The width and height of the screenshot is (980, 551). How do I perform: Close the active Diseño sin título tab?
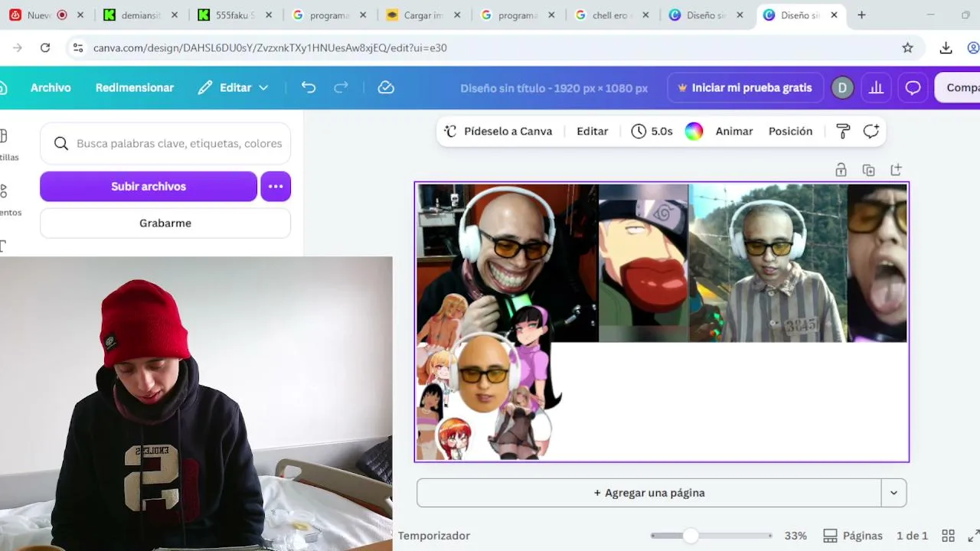(834, 15)
